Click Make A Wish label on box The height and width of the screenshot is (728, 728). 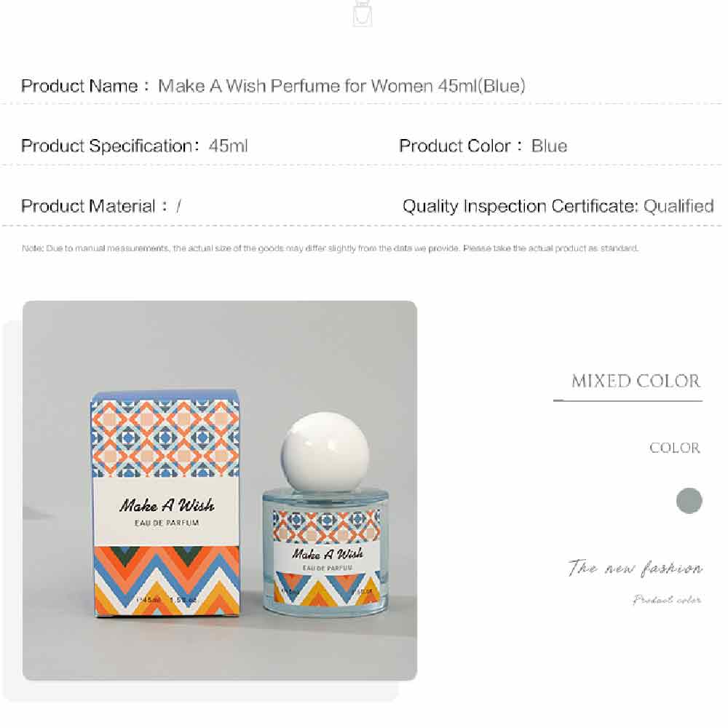coord(167,505)
